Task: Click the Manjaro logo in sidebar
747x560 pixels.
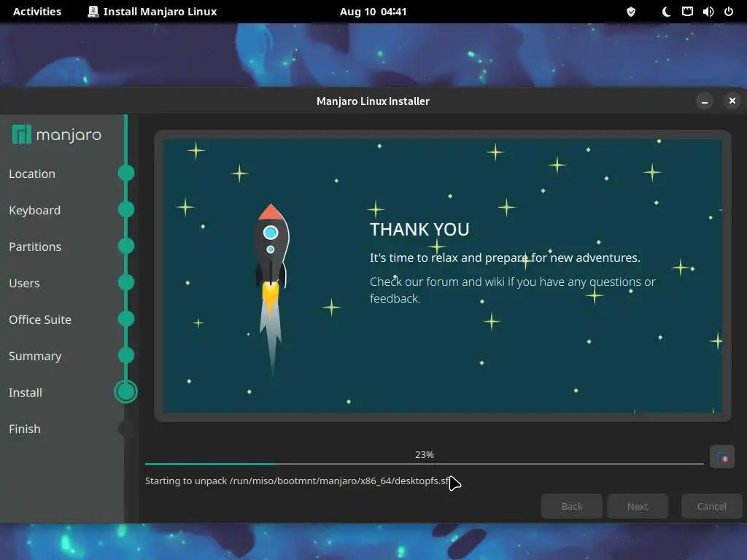Action: (57, 135)
